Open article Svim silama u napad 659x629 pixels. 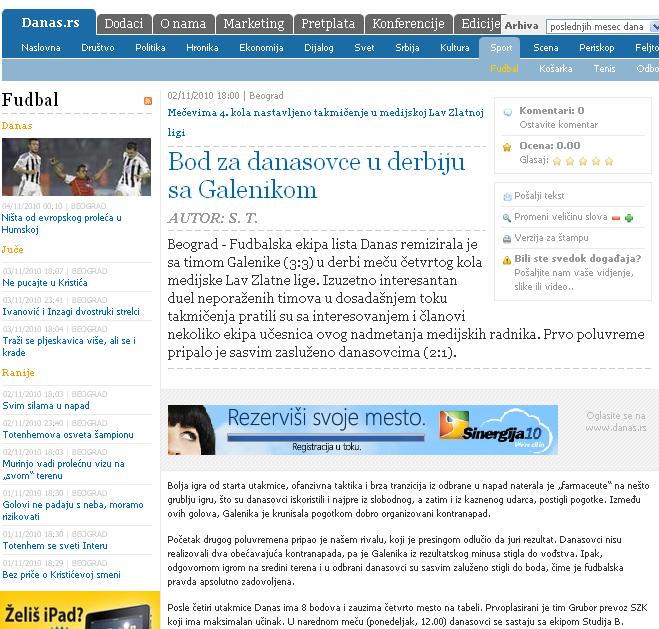(46, 406)
